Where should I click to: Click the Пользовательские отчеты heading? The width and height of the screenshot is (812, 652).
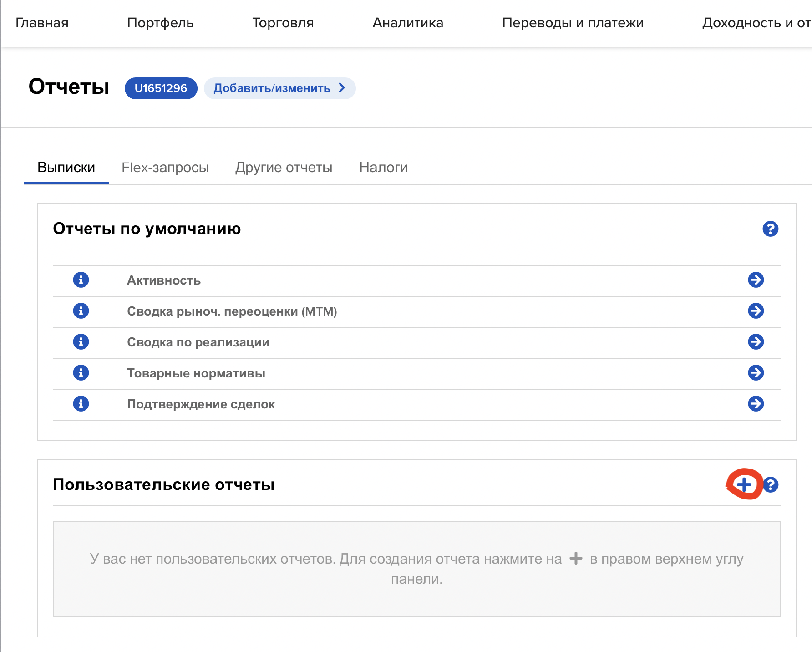(x=164, y=484)
